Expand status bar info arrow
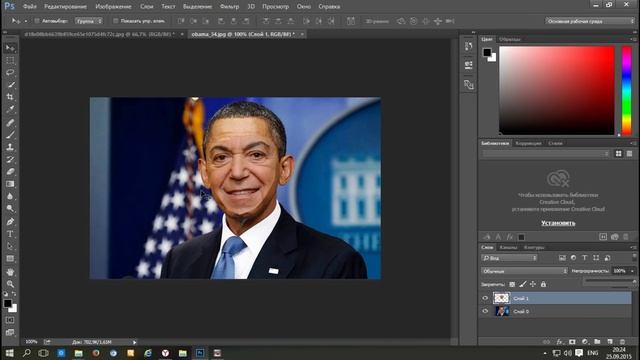Viewport: 640px width, 360px height. 134,342
